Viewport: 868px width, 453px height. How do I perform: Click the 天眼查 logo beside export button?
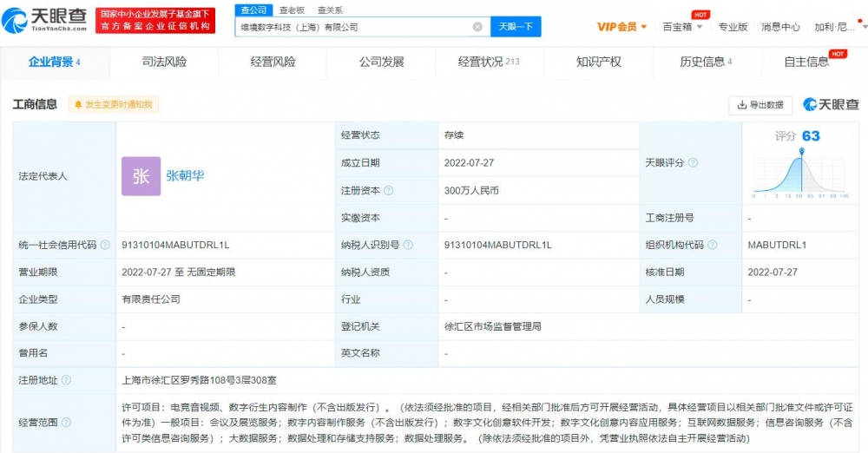tap(831, 105)
